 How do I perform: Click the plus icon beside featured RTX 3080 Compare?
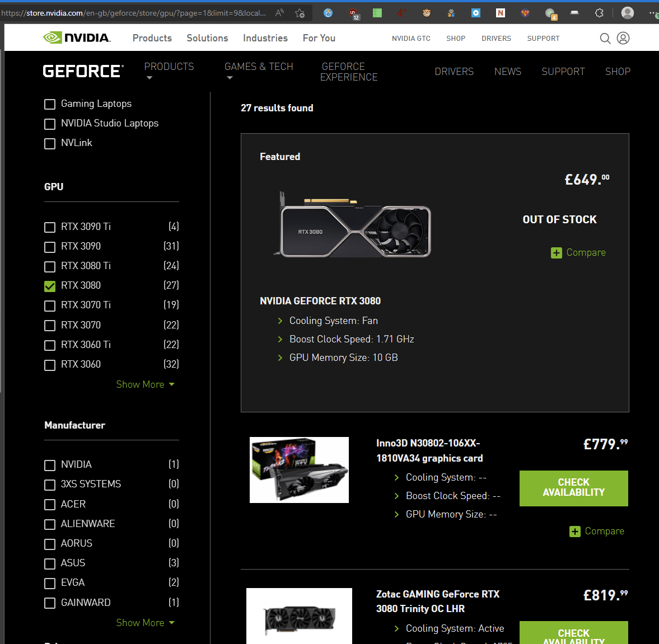click(556, 252)
